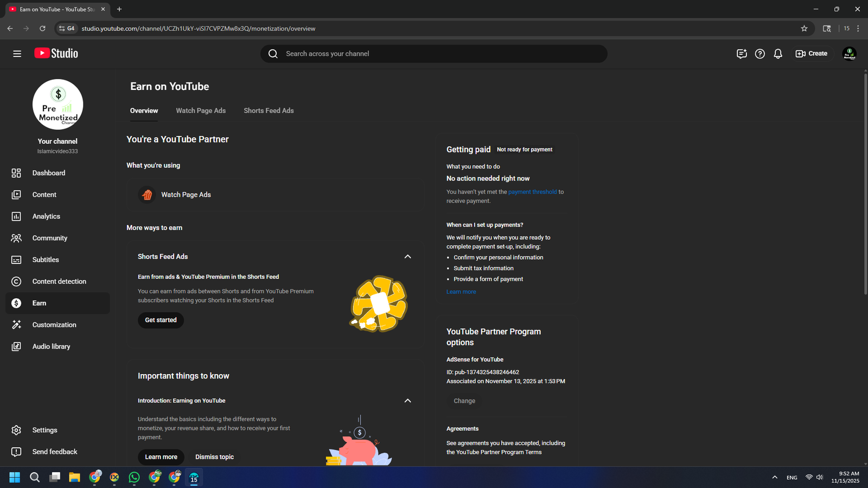Screen dimensions: 868x488
Task: Select the Earn on YouTube browser tab
Action: pyautogui.click(x=56, y=9)
